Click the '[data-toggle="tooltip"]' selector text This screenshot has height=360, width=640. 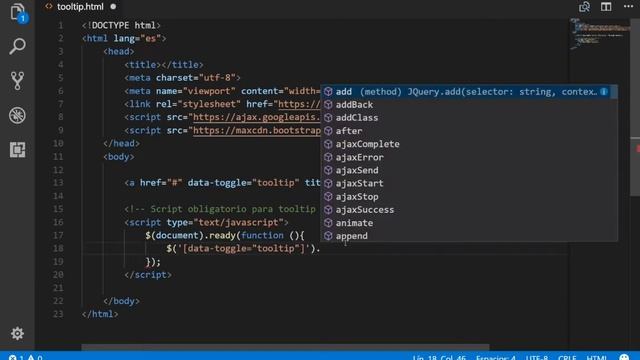[243, 248]
